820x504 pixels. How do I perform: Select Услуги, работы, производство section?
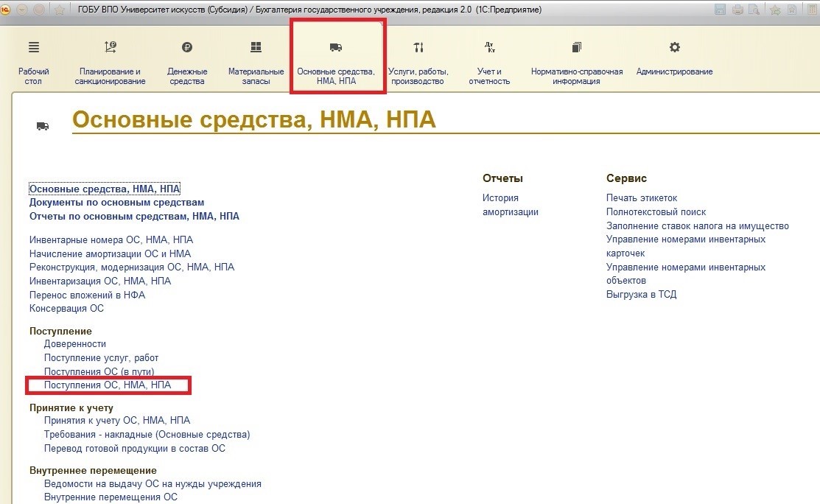(418, 62)
